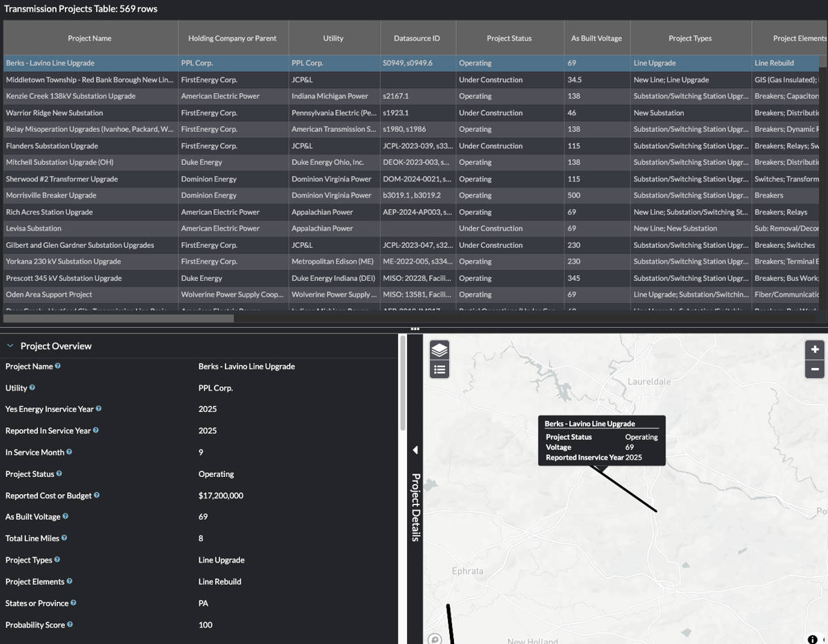
Task: Click help icon for Project Elements field
Action: [70, 581]
